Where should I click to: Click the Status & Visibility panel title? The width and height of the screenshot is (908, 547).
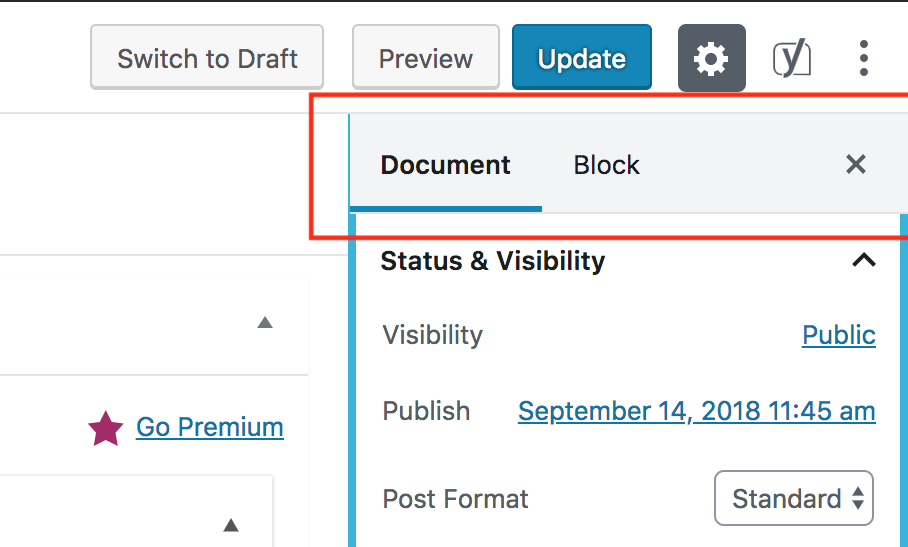(492, 261)
